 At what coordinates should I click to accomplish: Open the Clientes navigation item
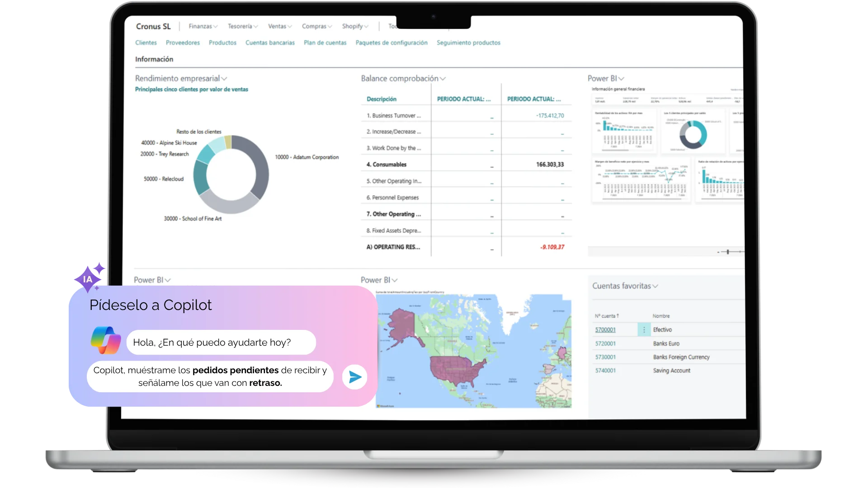click(x=146, y=42)
